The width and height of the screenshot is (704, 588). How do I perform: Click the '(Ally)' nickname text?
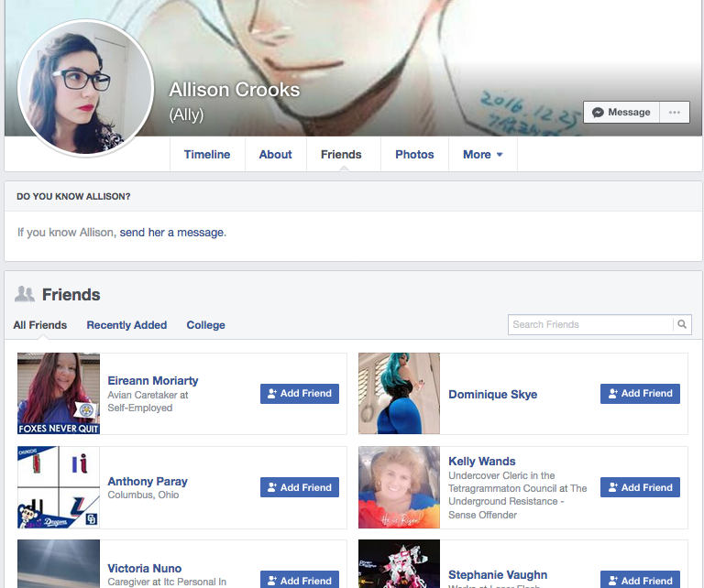click(x=186, y=114)
